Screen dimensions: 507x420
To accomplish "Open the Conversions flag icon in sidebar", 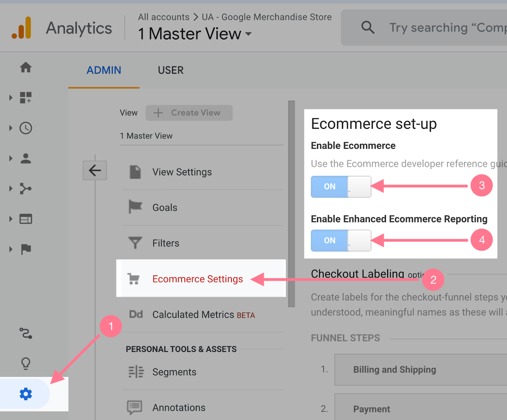I will pyautogui.click(x=26, y=249).
